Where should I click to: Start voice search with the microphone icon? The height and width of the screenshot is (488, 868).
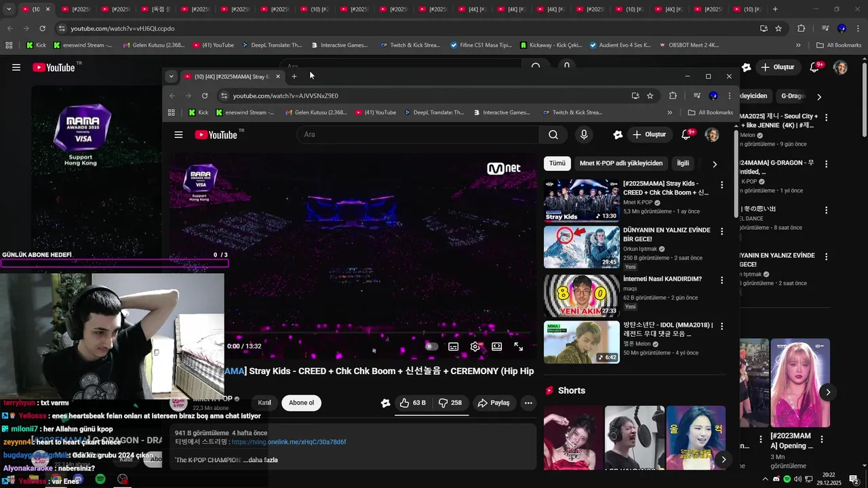(584, 135)
